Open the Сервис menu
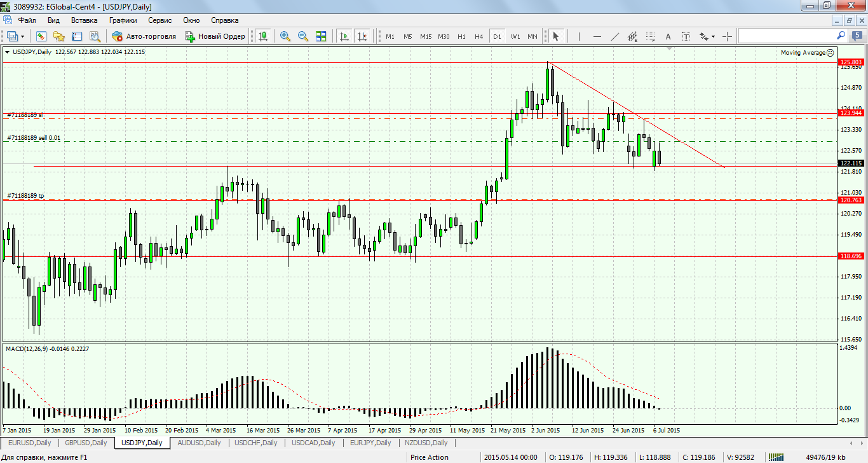 [159, 20]
